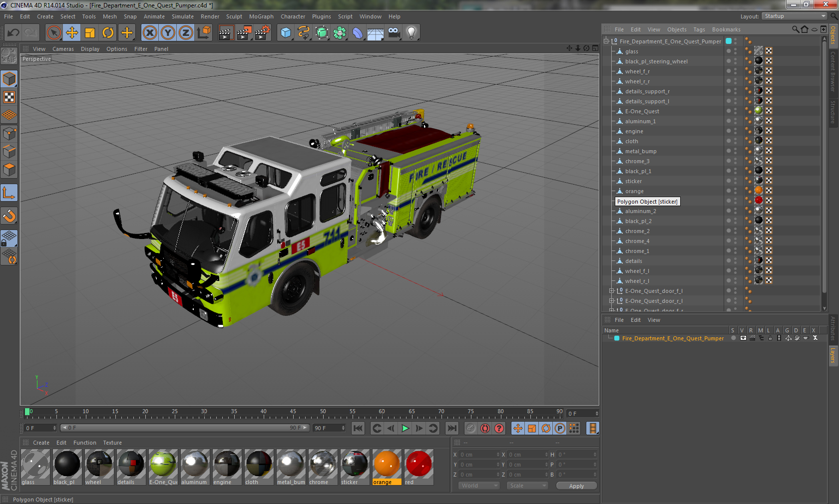Viewport: 839px width, 504px height.
Task: Toggle X axis lock
Action: click(x=149, y=33)
